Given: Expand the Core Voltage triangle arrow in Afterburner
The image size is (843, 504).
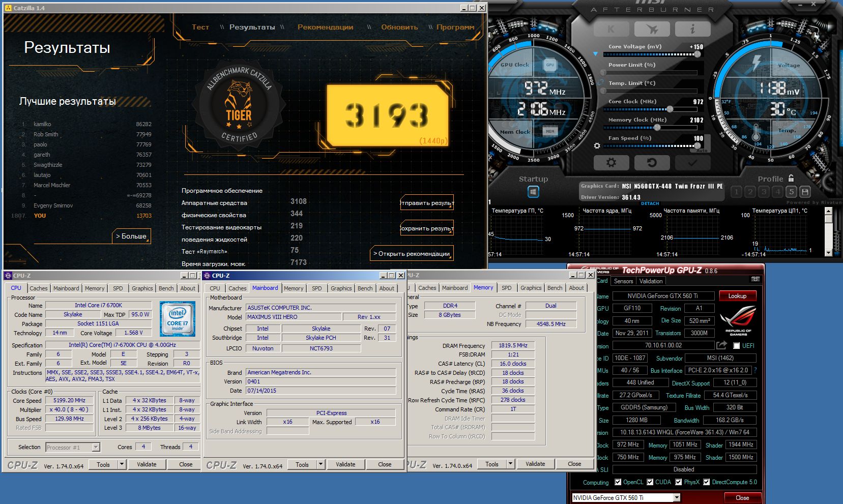Looking at the screenshot, I should [x=596, y=54].
